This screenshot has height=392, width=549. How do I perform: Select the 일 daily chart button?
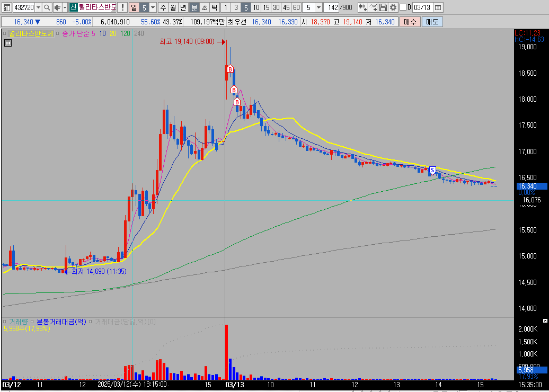click(134, 7)
